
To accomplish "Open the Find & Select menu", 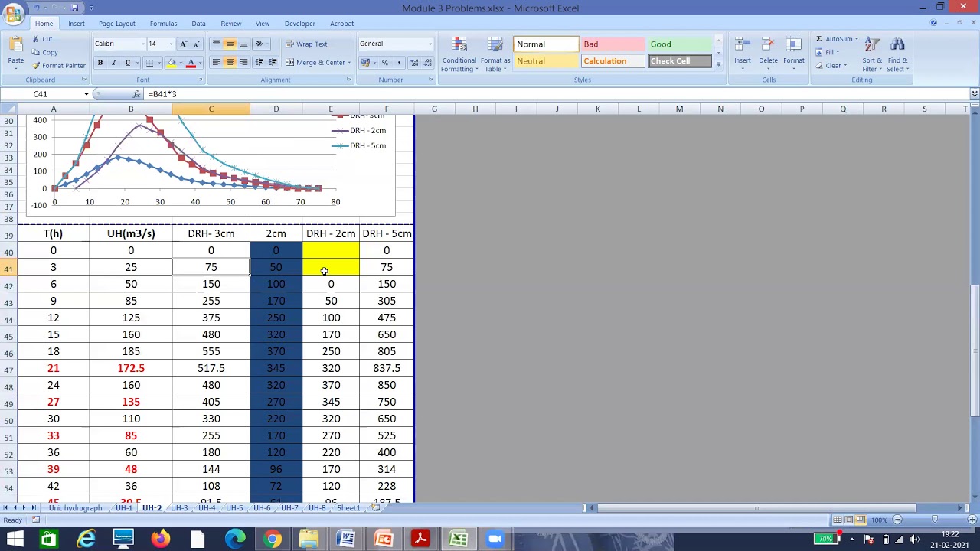I will click(898, 54).
